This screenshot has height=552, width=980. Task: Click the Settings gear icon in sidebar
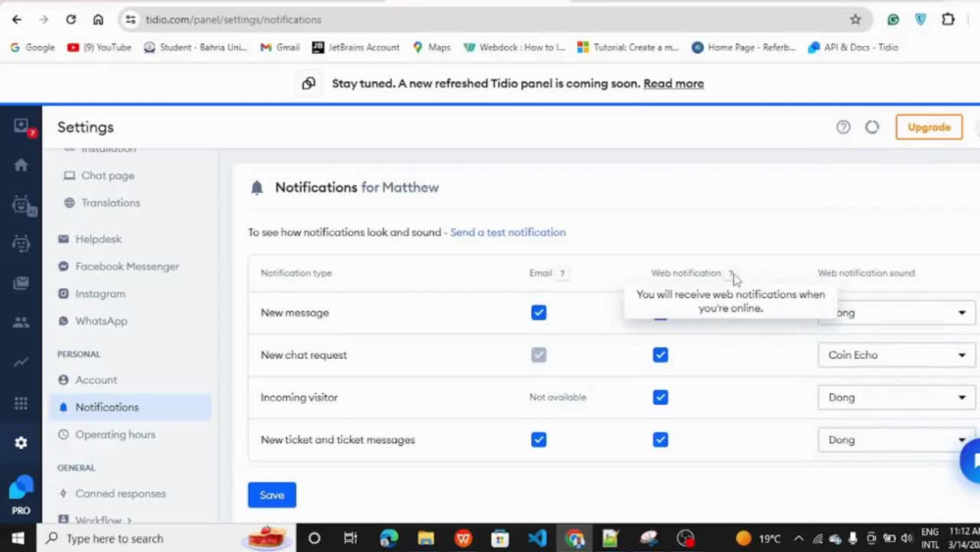[x=22, y=442]
